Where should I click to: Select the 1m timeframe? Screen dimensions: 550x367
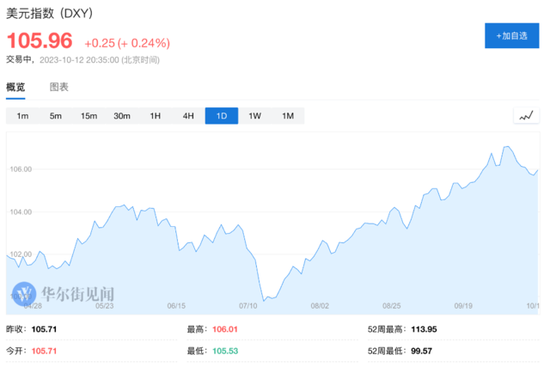click(x=23, y=116)
